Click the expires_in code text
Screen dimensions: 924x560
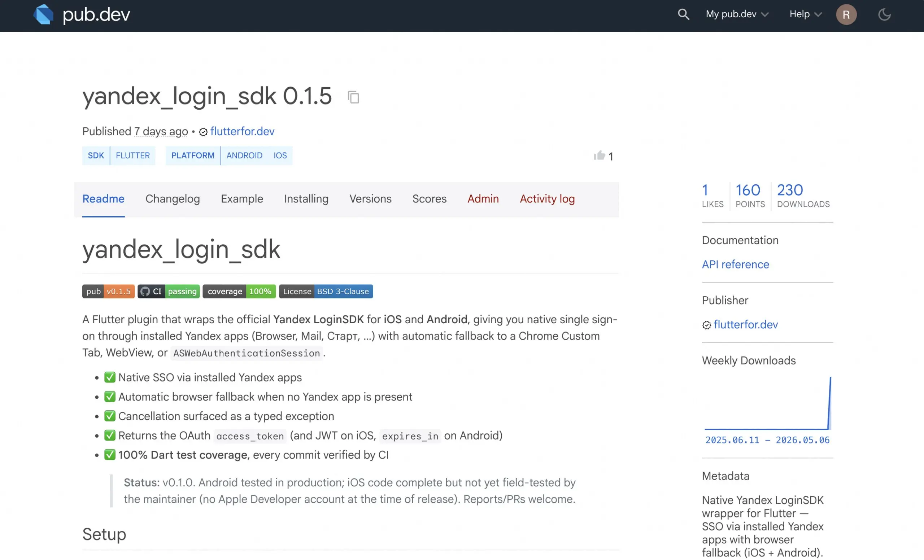pos(410,436)
